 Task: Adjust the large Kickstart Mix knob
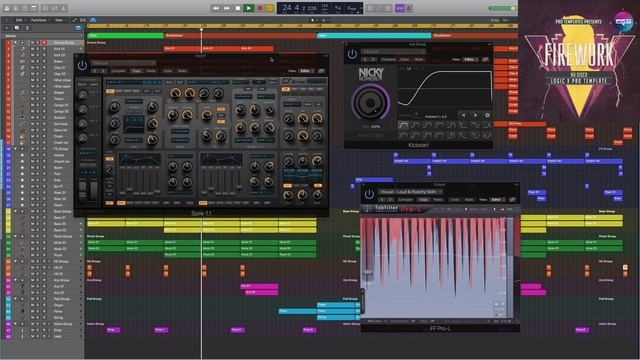coord(370,103)
